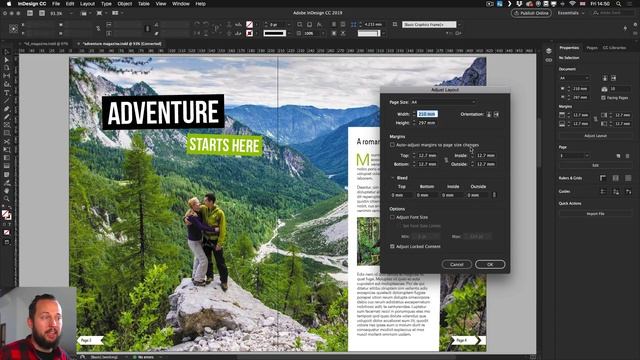Select the Type tool in the toolbox

pyautogui.click(x=7, y=93)
